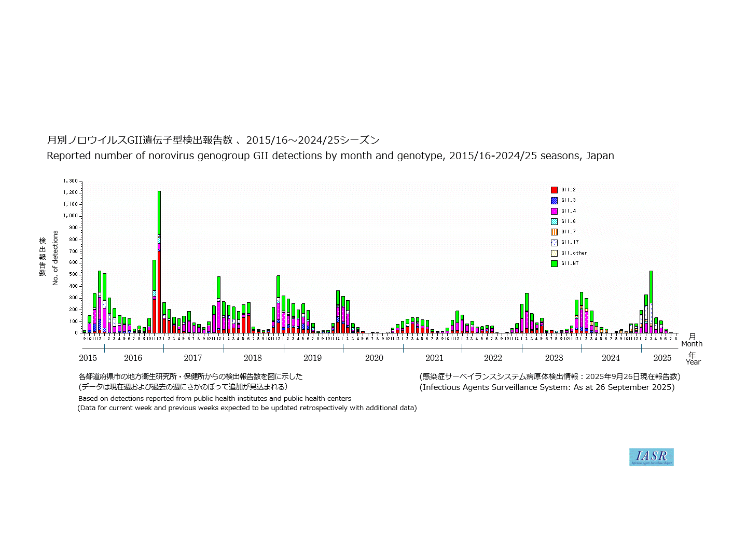This screenshot has width=747, height=560.
Task: Select the 2025 year label on axis
Action: [x=662, y=358]
